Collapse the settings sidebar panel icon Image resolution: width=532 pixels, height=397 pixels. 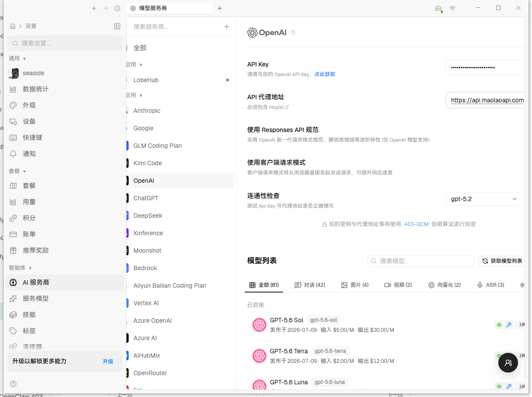click(117, 26)
